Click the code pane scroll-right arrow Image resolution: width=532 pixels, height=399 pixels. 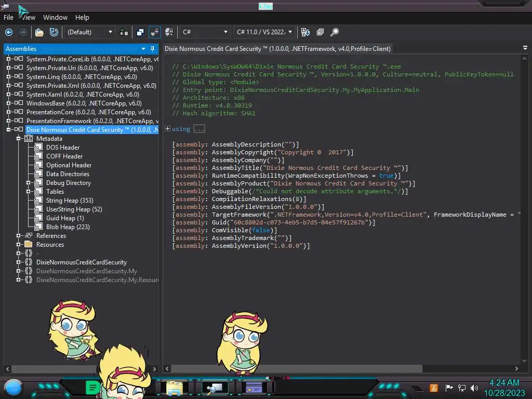click(516, 368)
